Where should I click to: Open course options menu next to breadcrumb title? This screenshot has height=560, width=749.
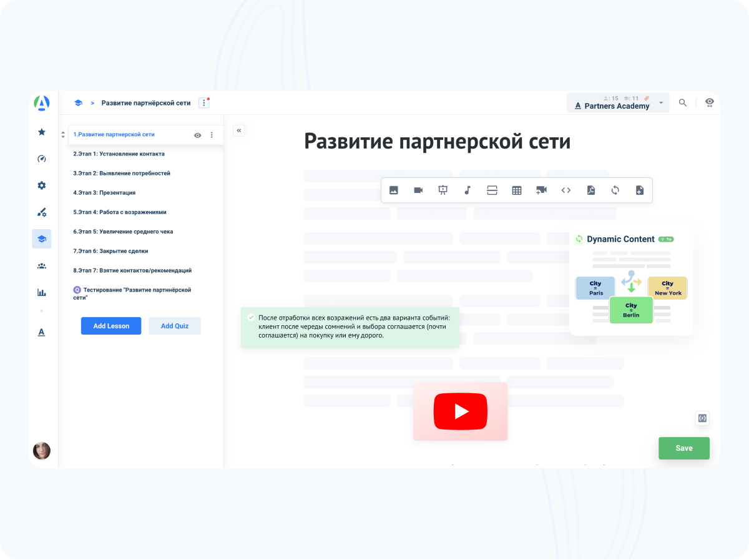tap(203, 103)
